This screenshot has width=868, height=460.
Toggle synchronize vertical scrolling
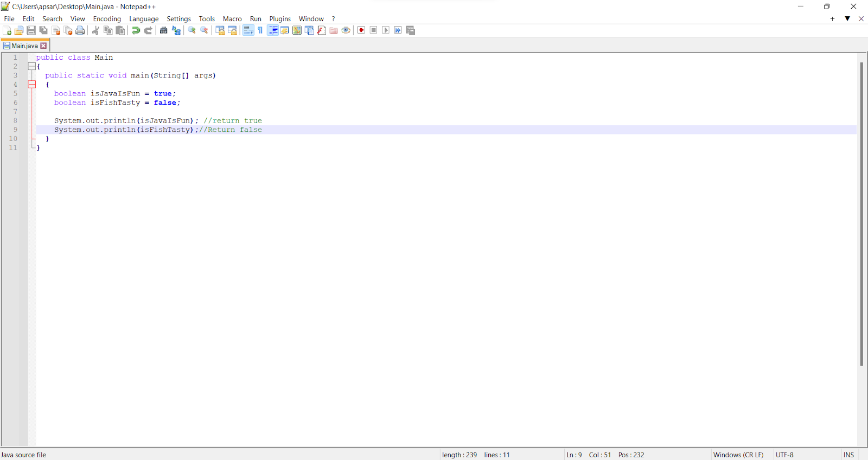220,30
